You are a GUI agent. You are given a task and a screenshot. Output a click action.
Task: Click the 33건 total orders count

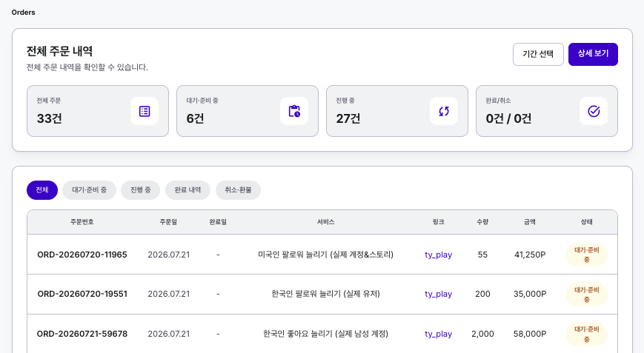pos(50,118)
